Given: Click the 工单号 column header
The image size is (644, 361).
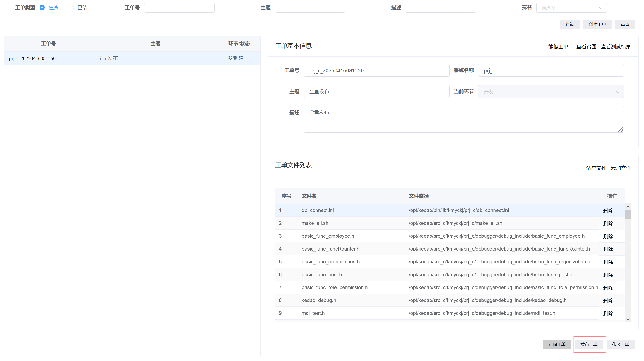Looking at the screenshot, I should click(49, 44).
